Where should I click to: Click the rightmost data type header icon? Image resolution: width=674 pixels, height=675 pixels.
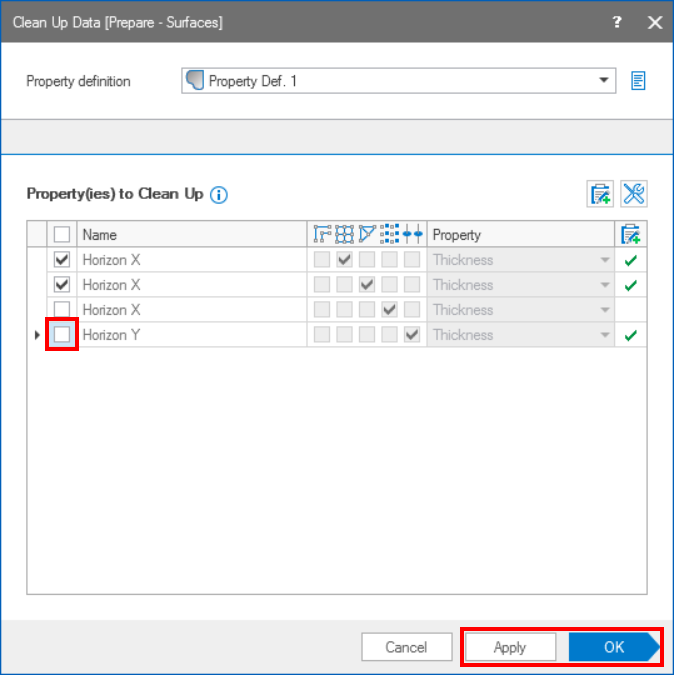tap(413, 235)
